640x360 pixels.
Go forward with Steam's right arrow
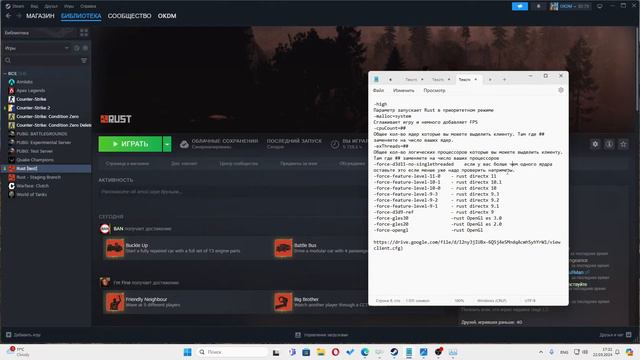(x=19, y=16)
